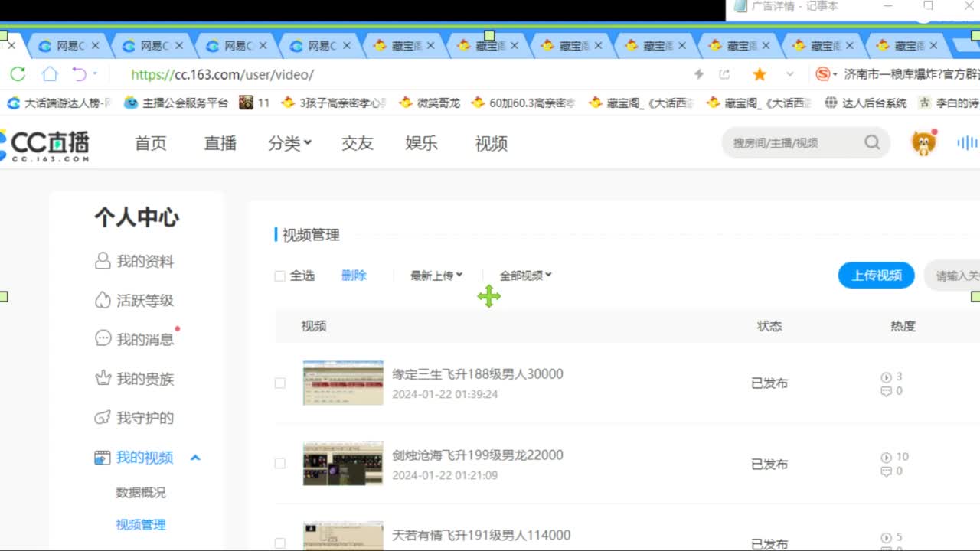980x551 pixels.
Task: Open 直播 in the navigation bar
Action: [220, 143]
